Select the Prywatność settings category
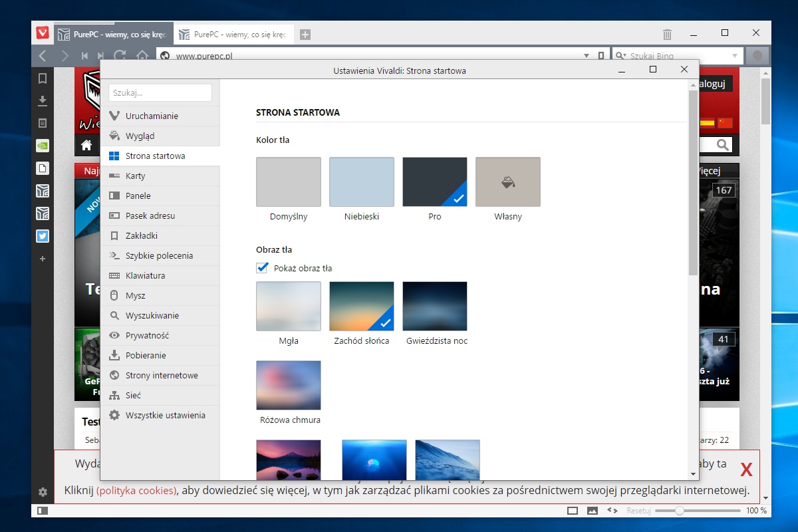The width and height of the screenshot is (798, 532). [x=147, y=335]
